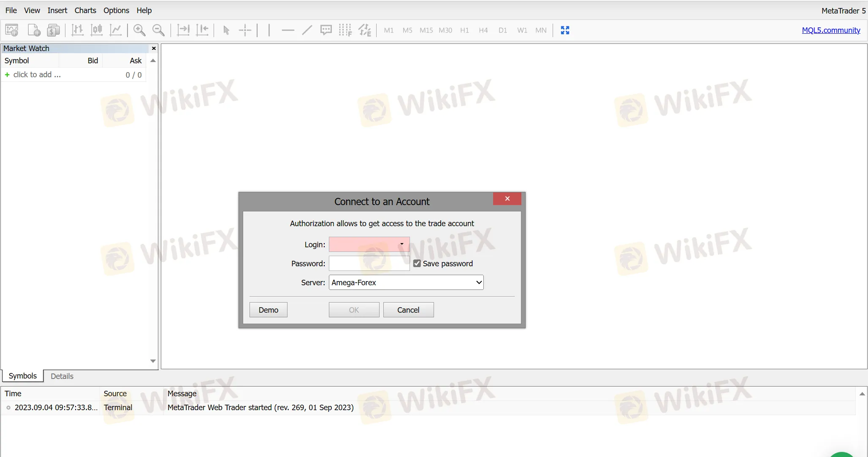This screenshot has height=457, width=868.
Task: Click the Zoom In magnifier icon
Action: pos(139,30)
